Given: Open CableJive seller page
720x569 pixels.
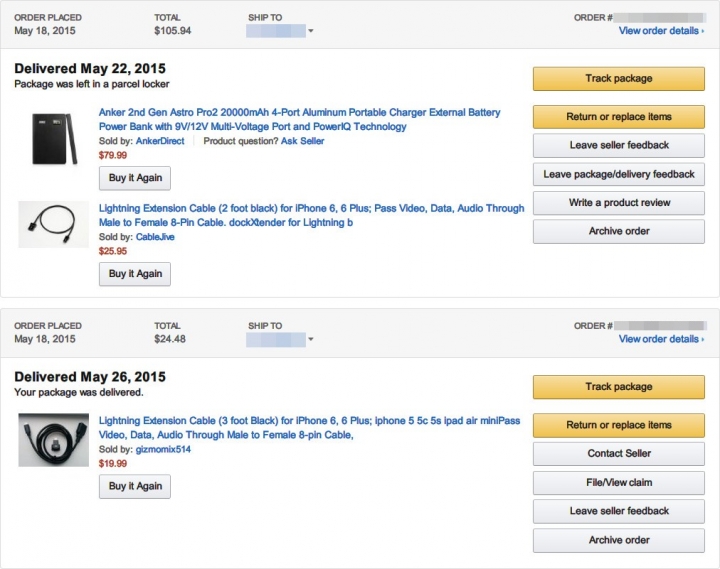Looking at the screenshot, I should point(155,237).
